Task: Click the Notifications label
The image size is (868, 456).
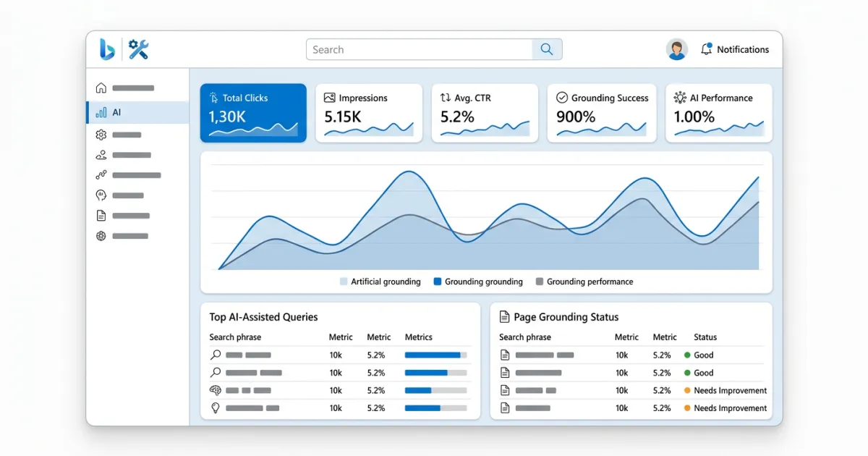Action: [743, 50]
